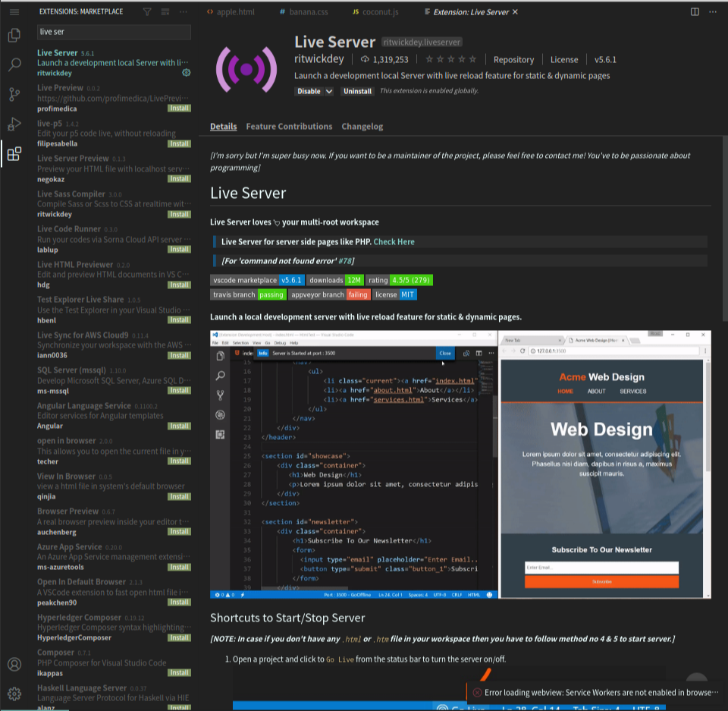
Task: Install Live HTML Previewer extension
Action: pos(179,285)
